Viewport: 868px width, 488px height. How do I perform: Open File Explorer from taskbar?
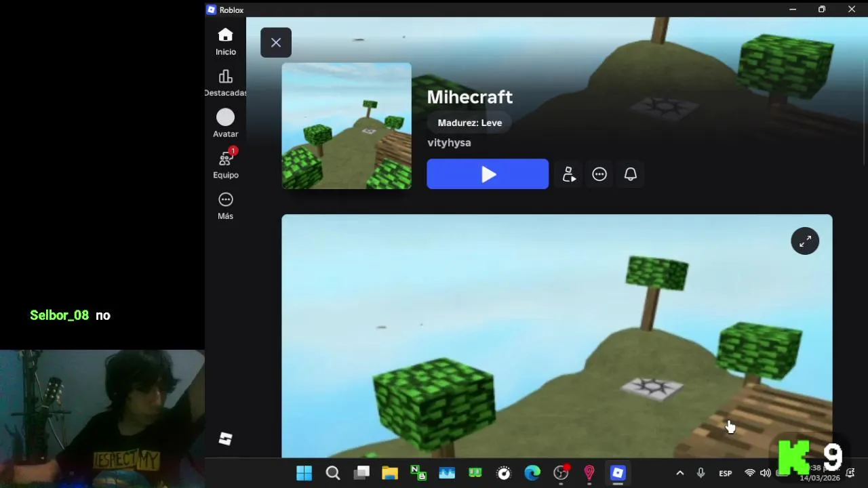pos(390,473)
